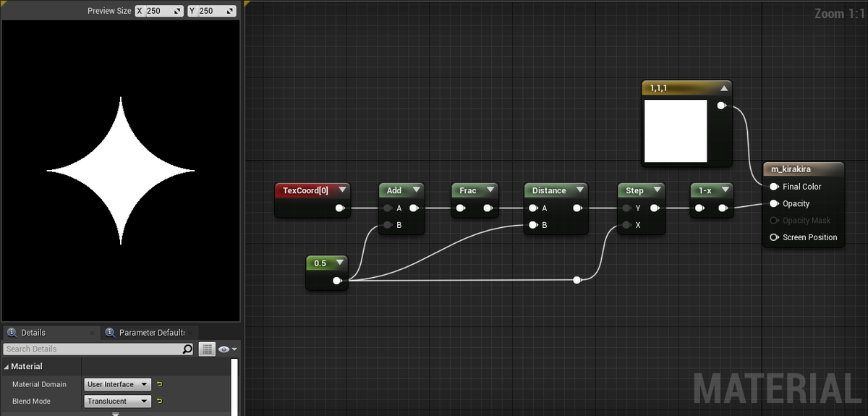Click the Frac node output pin

click(488, 208)
